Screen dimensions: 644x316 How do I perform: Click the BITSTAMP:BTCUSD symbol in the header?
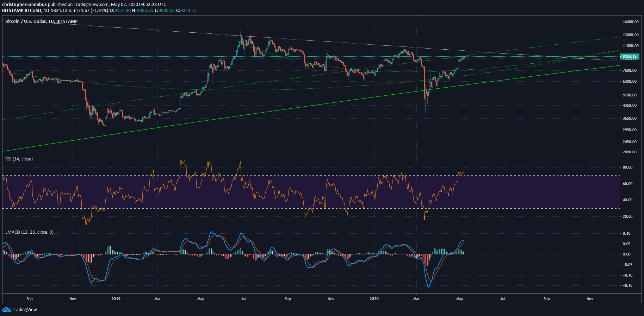21,11
